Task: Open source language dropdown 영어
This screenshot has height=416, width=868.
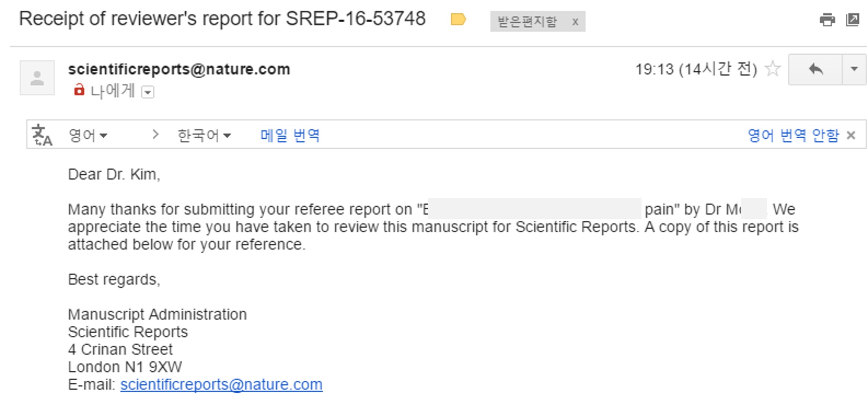Action: point(88,135)
